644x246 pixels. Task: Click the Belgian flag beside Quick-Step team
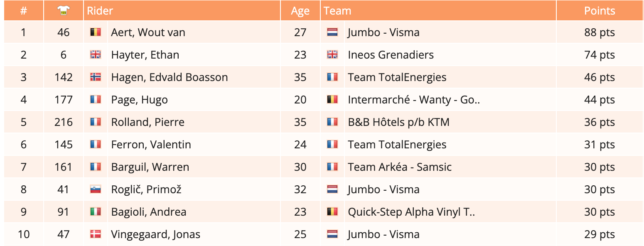click(332, 212)
